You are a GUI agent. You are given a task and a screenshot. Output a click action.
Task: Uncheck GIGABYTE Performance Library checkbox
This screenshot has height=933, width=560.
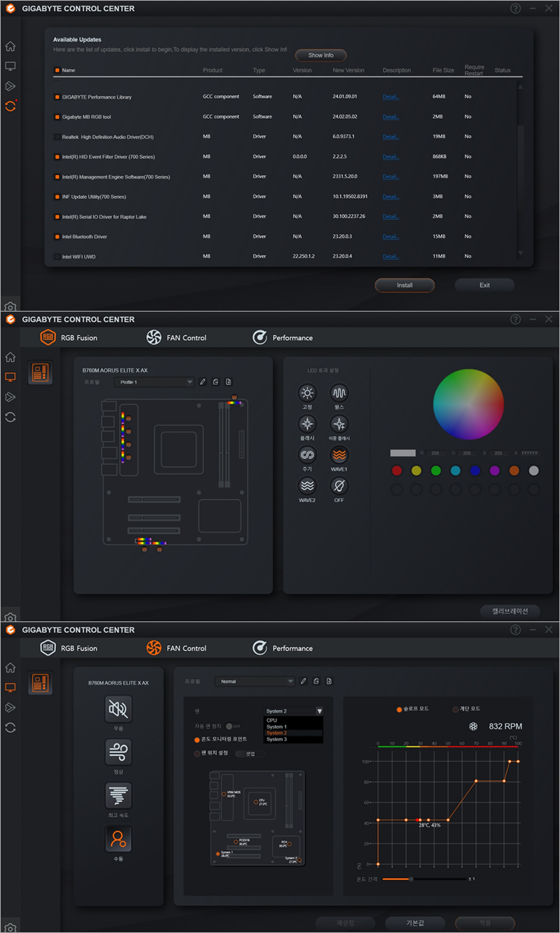coord(57,97)
